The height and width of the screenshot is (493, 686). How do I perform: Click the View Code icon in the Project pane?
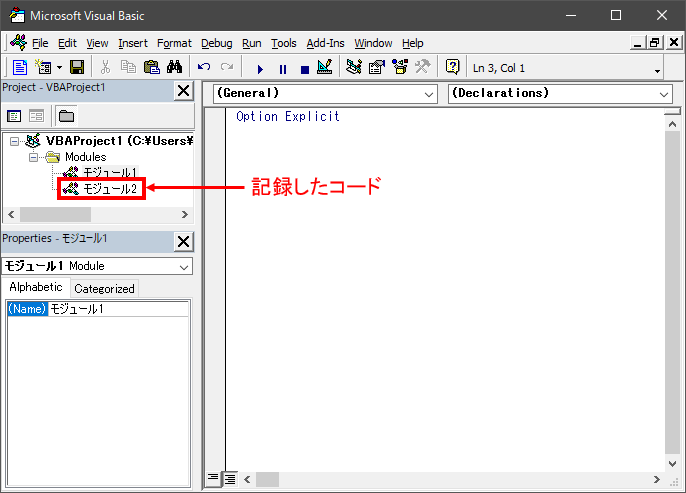point(14,116)
